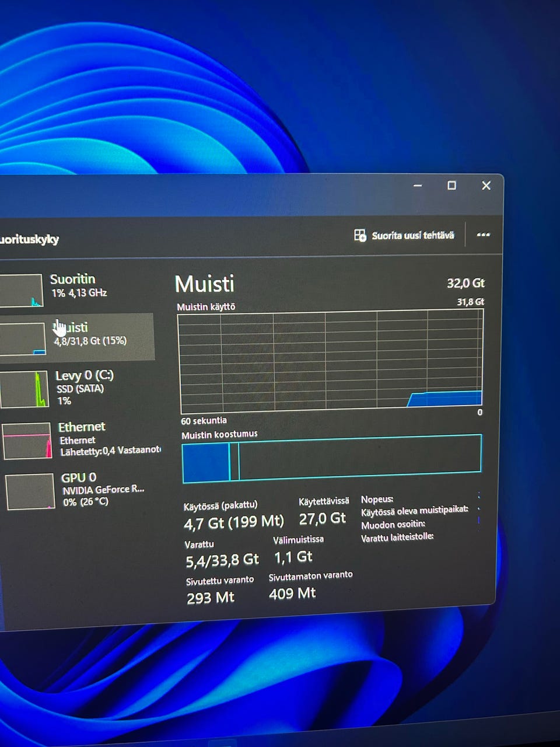Image resolution: width=560 pixels, height=747 pixels.
Task: Click the 1% 4,13 GHz CPU reading
Action: point(79,293)
